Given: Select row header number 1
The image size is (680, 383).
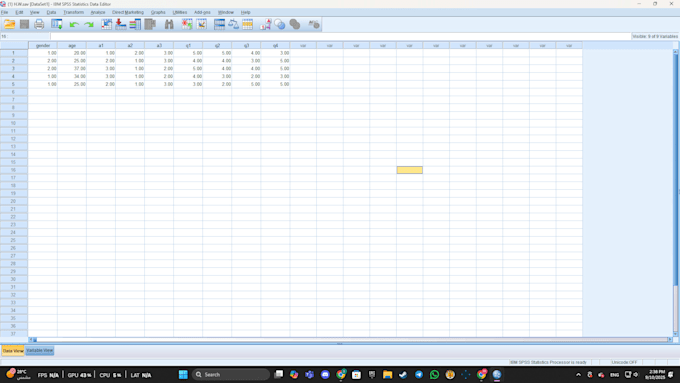Looking at the screenshot, I should pyautogui.click(x=14, y=53).
